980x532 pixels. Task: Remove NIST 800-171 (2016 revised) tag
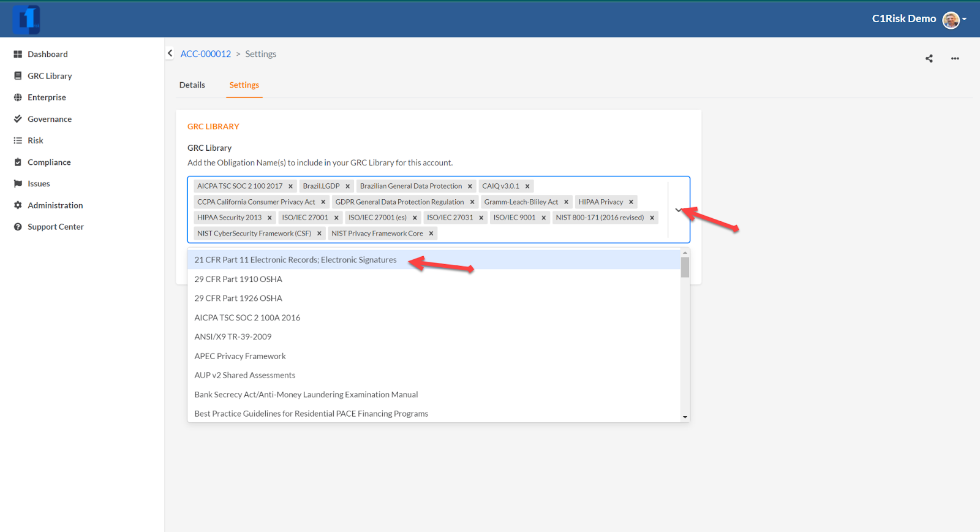click(x=652, y=218)
